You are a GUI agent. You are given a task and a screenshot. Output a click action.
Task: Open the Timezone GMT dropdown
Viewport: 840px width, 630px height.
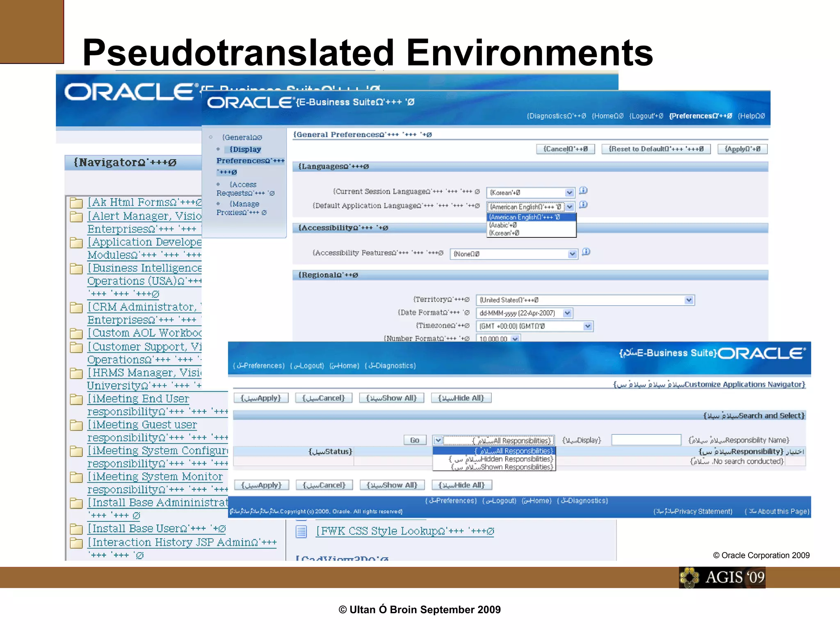click(587, 326)
